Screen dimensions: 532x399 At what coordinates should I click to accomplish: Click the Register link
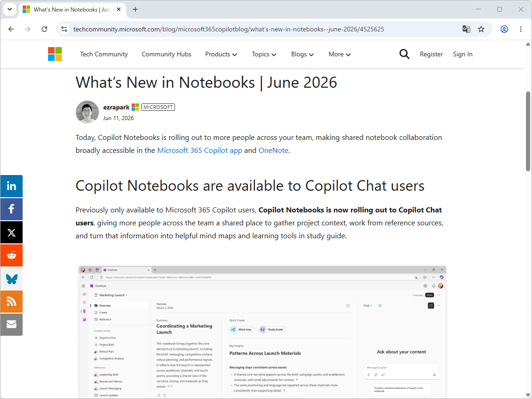pos(431,54)
